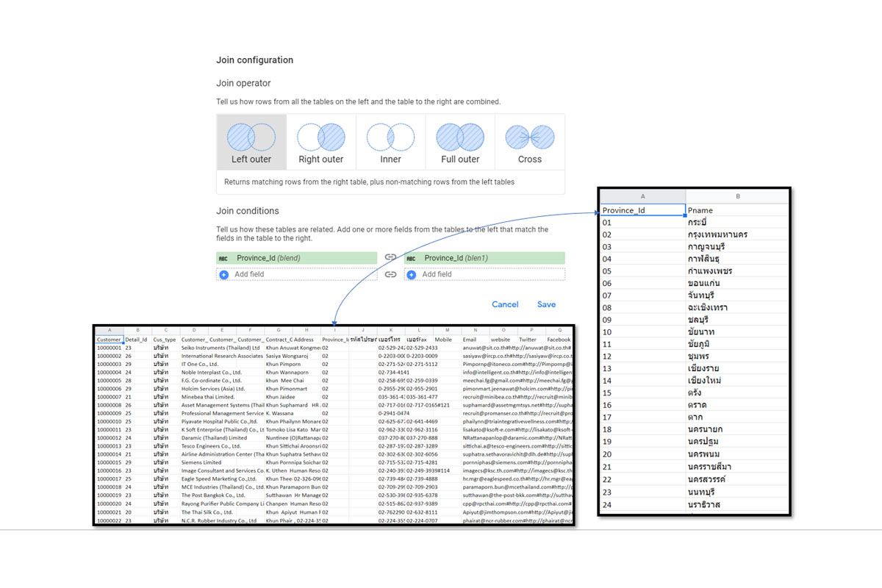The image size is (882, 588).
Task: Select Detail_Id header in customer sheet
Action: pyautogui.click(x=137, y=340)
